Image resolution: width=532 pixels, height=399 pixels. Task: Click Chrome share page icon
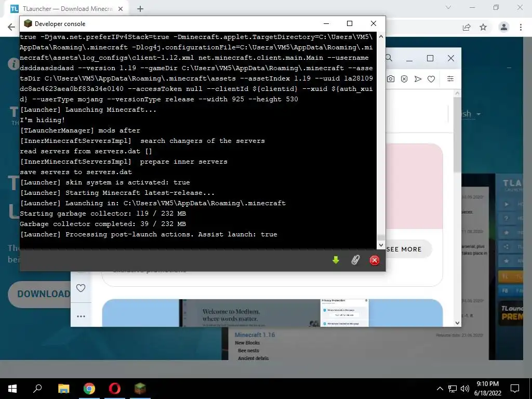point(467,27)
